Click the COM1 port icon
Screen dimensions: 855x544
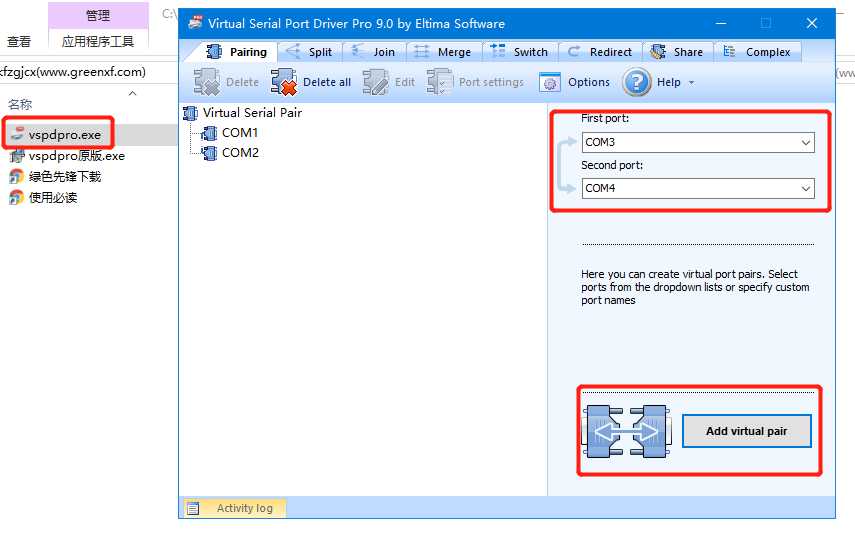click(x=209, y=133)
